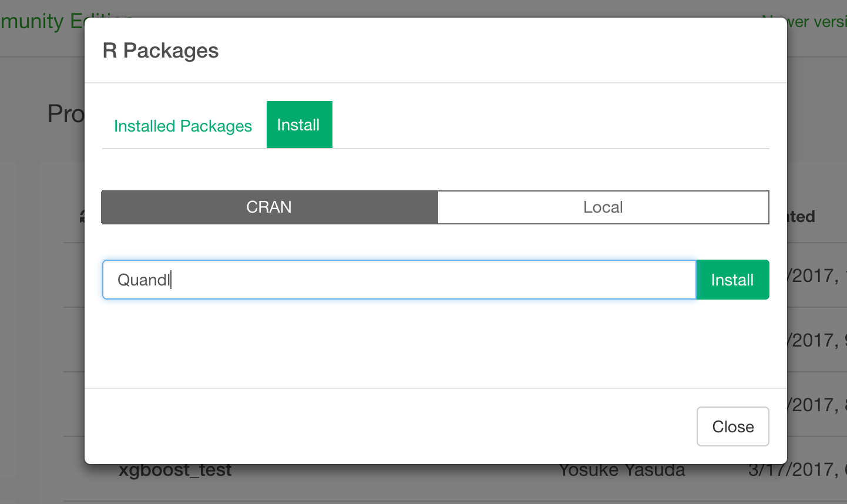Screen dimensions: 847x504
Task: Switch the package source to Local
Action: pos(603,207)
